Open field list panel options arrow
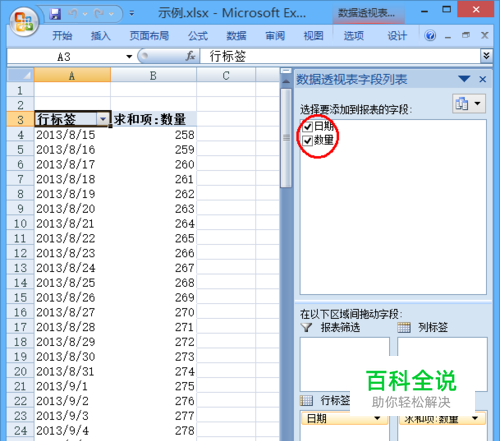The width and height of the screenshot is (500, 441). pyautogui.click(x=464, y=79)
